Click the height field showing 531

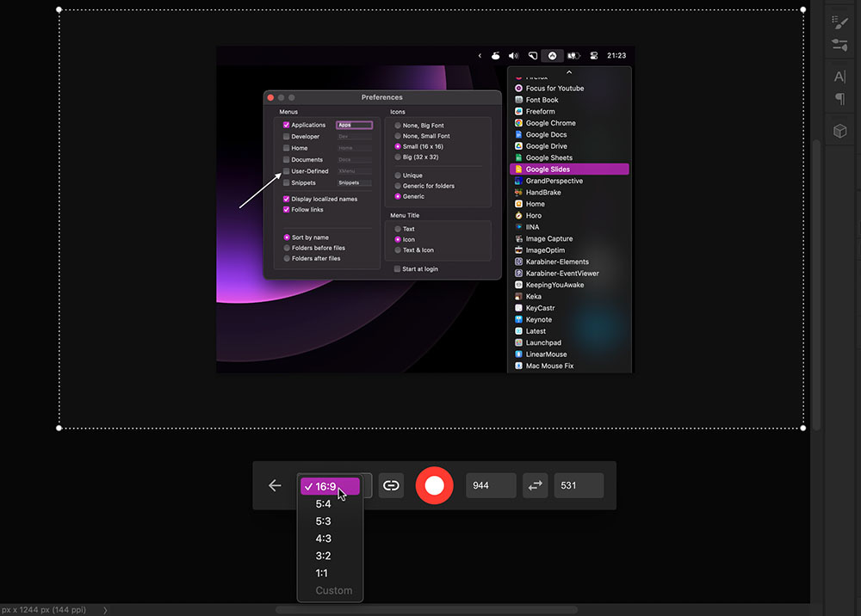pyautogui.click(x=579, y=485)
